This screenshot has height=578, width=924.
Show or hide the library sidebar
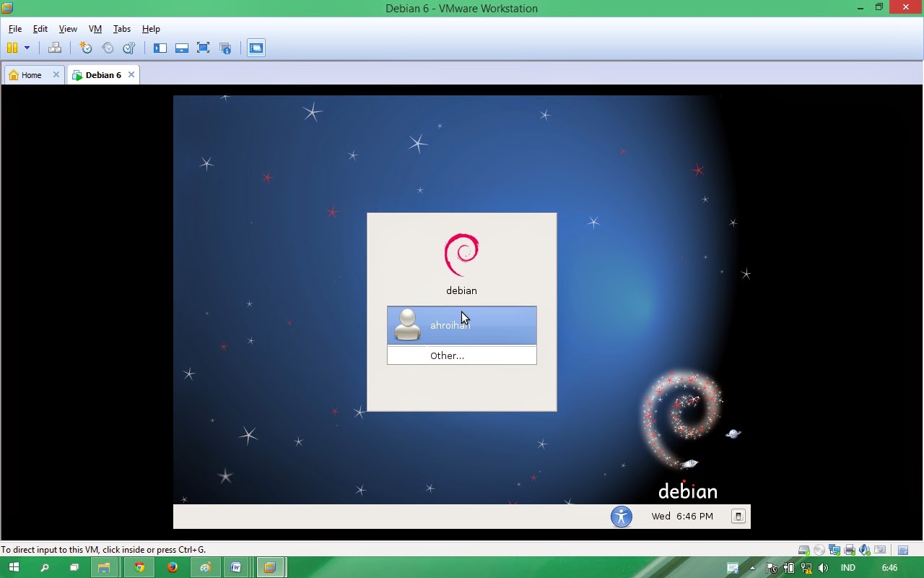[160, 48]
